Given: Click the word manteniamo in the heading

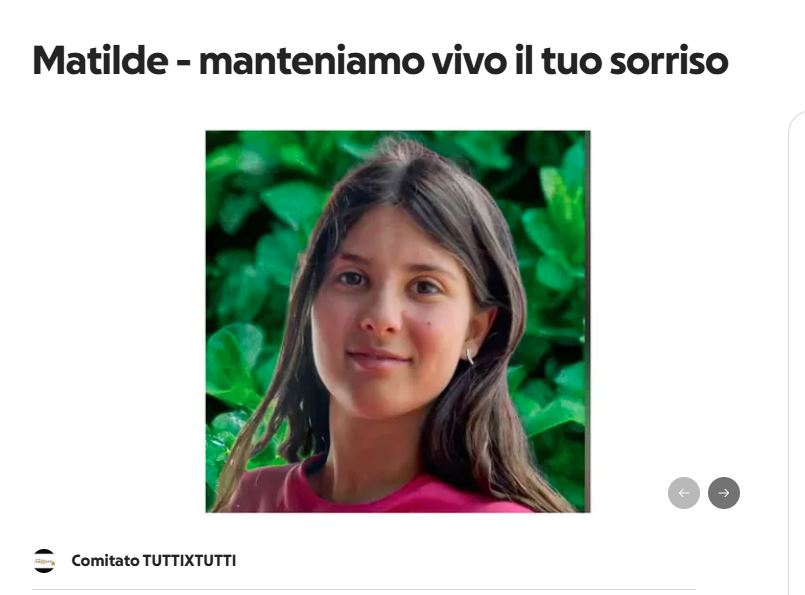Looking at the screenshot, I should 313,62.
